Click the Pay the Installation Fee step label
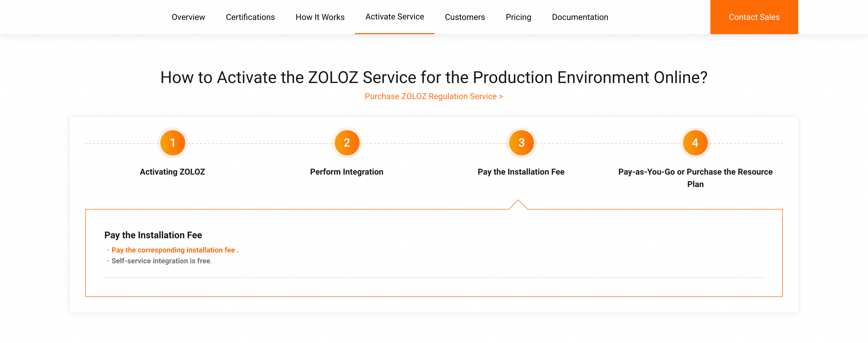This screenshot has width=868, height=343. tap(521, 172)
